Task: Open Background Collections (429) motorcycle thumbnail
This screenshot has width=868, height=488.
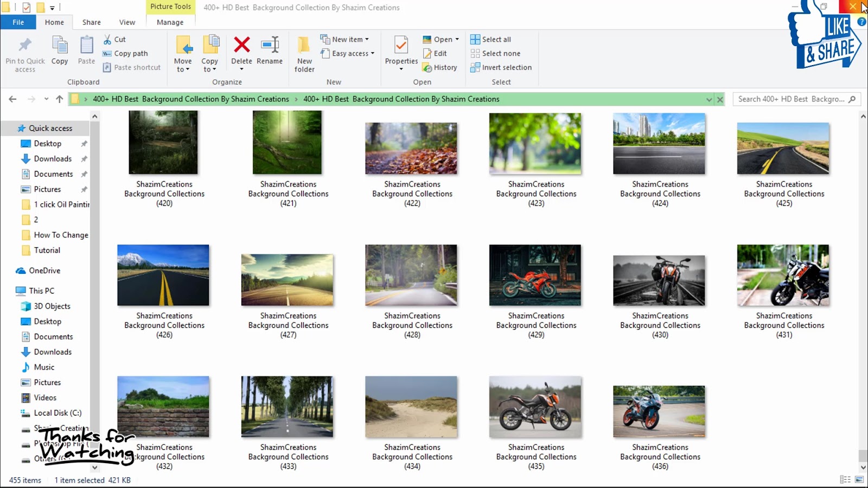Action: (x=535, y=275)
